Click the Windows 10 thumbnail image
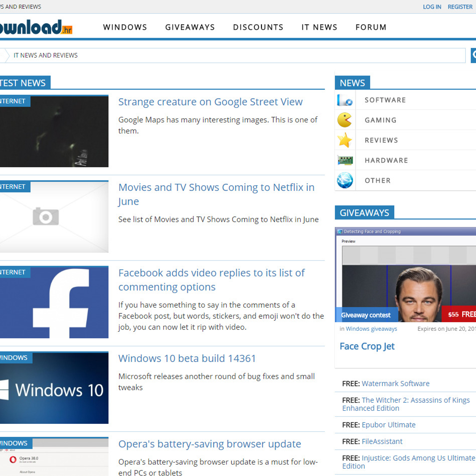476x476 pixels. tap(54, 388)
